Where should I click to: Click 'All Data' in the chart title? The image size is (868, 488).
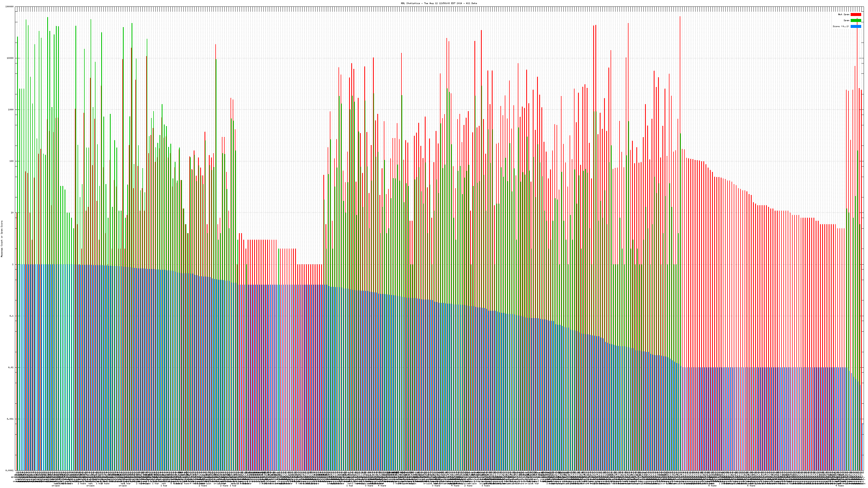pyautogui.click(x=471, y=3)
